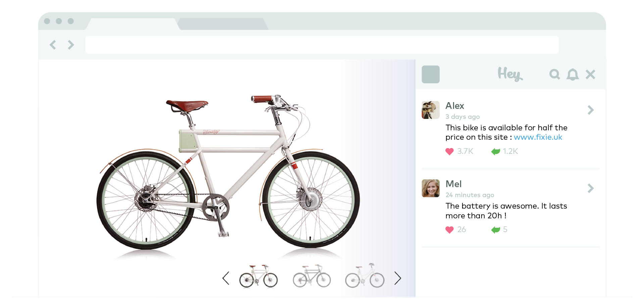The height and width of the screenshot is (304, 644).
Task: Open notifications bell in Hey panel
Action: coord(573,74)
